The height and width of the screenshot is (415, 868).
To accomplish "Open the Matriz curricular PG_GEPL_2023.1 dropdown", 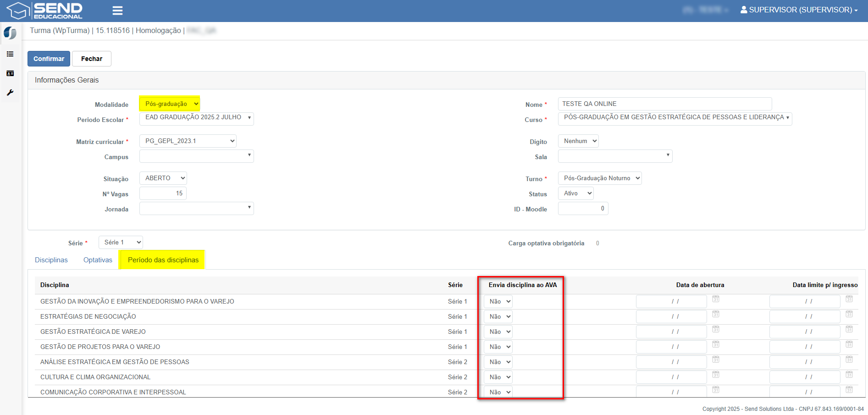I will [x=188, y=141].
